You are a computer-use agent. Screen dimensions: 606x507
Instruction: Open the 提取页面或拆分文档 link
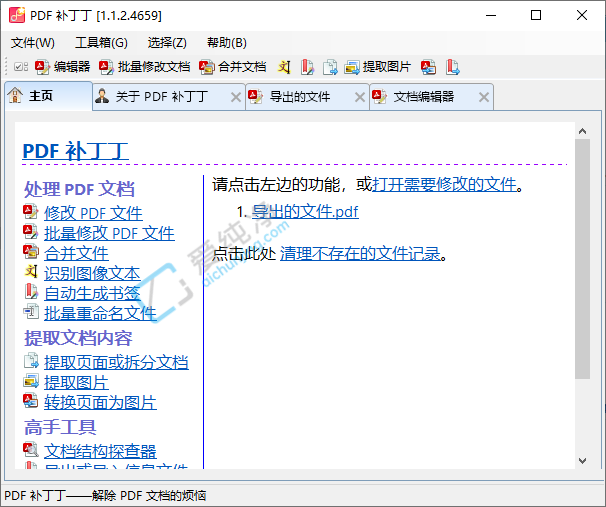116,362
